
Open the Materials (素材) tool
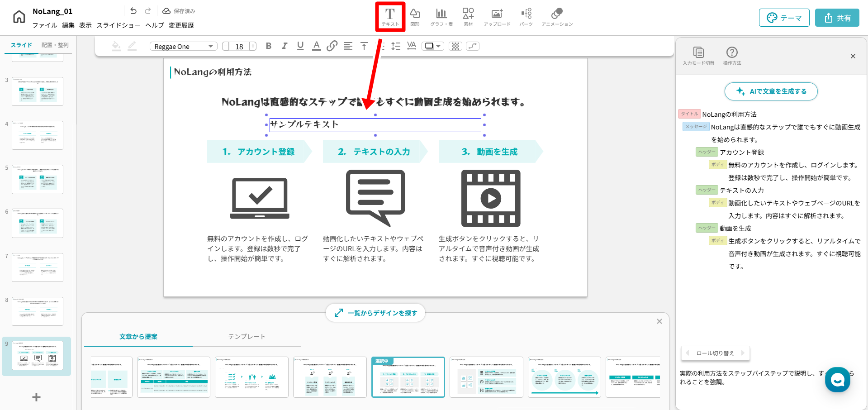pos(468,17)
